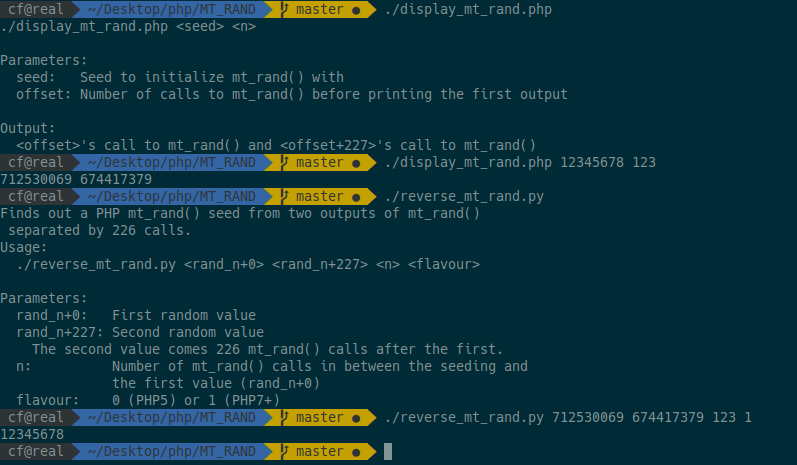Viewport: 797px width, 465px height.
Task: Click the git branch icon in first prompt
Action: click(285, 9)
